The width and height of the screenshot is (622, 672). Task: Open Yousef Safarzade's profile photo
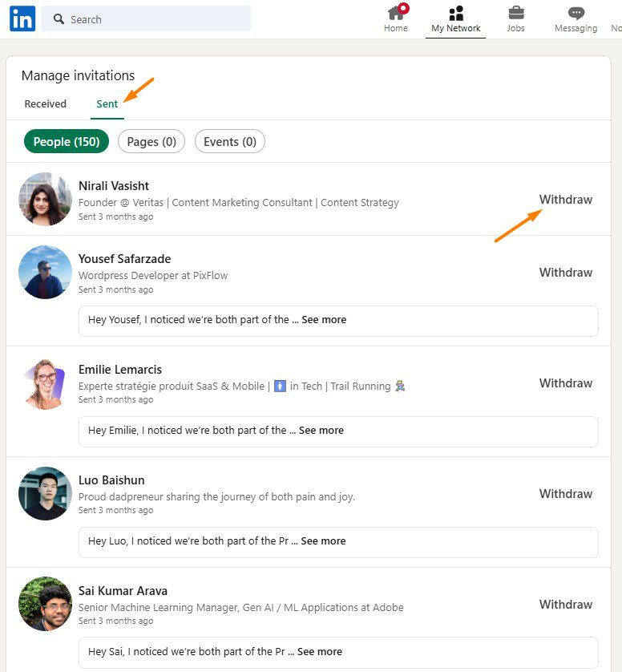(45, 272)
